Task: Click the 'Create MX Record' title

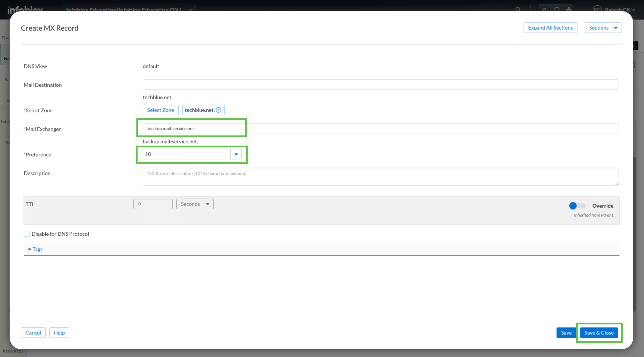Action: click(x=50, y=28)
